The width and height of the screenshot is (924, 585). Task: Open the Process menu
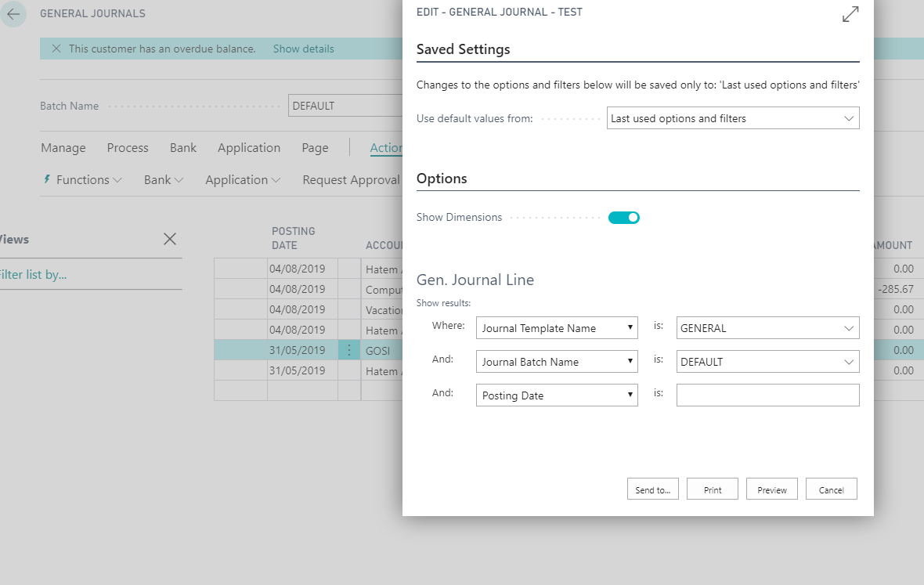[x=128, y=148]
